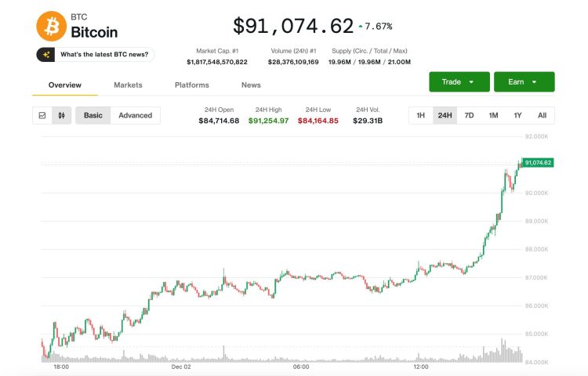Open the Markets tab
This screenshot has height=376, width=588.
coord(128,85)
